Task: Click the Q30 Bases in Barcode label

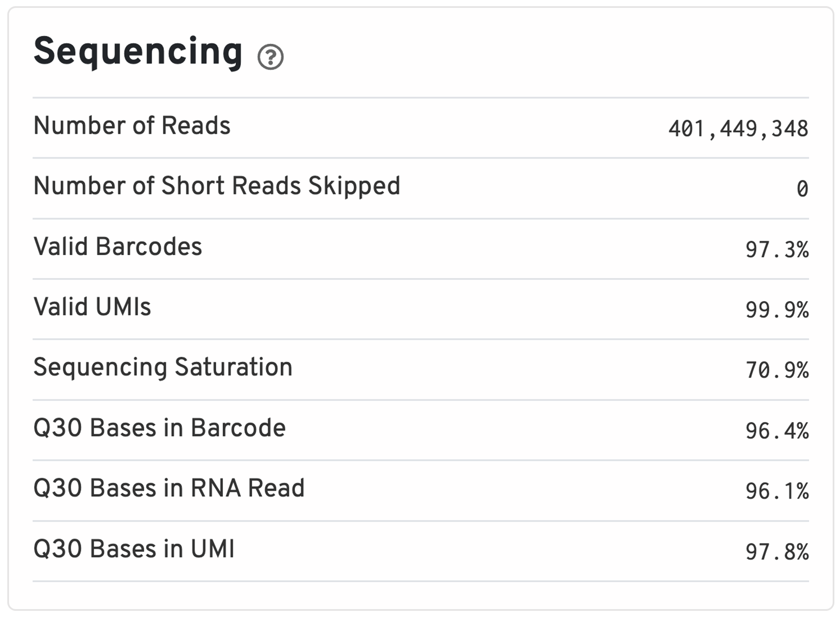Action: pyautogui.click(x=159, y=428)
